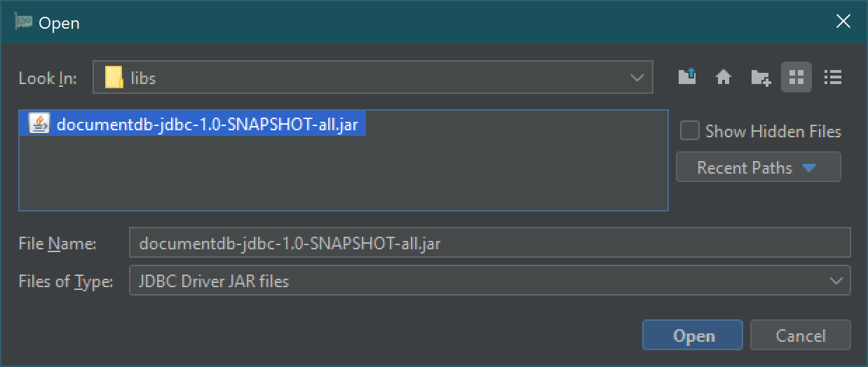
Task: Dismiss dialog with Cancel button
Action: 801,335
